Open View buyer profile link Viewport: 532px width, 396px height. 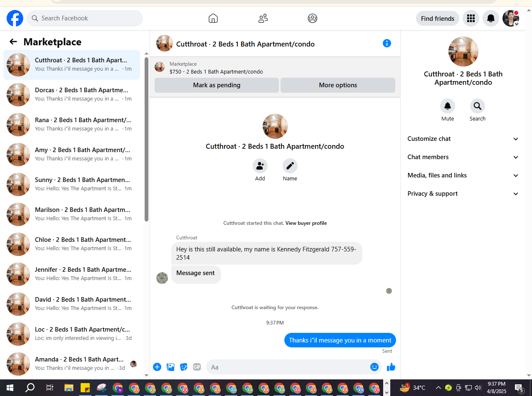tap(306, 223)
